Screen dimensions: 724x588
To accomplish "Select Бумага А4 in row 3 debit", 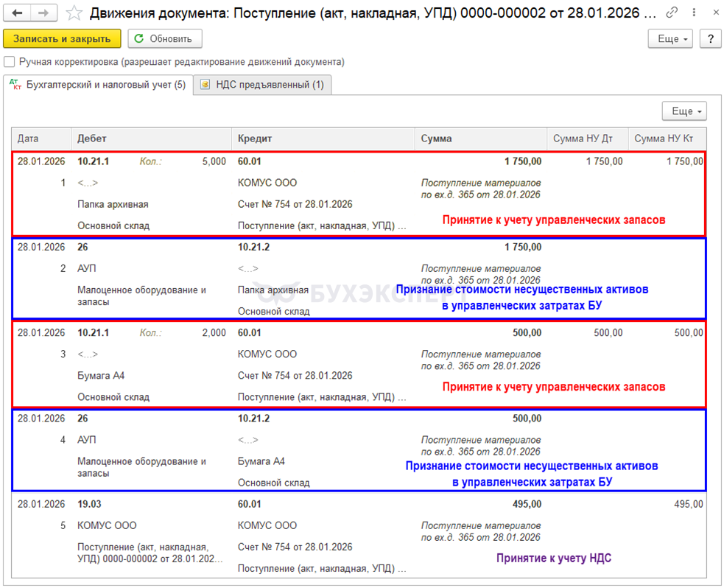I will click(101, 376).
